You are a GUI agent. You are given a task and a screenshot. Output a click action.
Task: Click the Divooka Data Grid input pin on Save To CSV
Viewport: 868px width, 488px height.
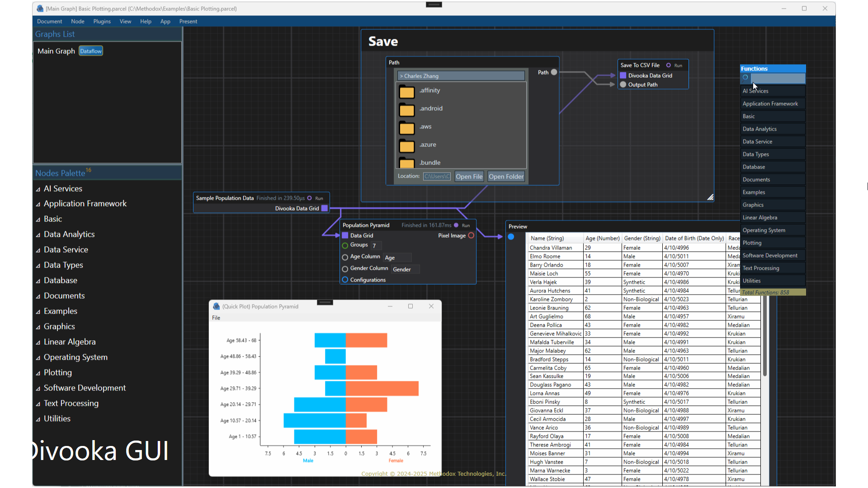tap(623, 75)
